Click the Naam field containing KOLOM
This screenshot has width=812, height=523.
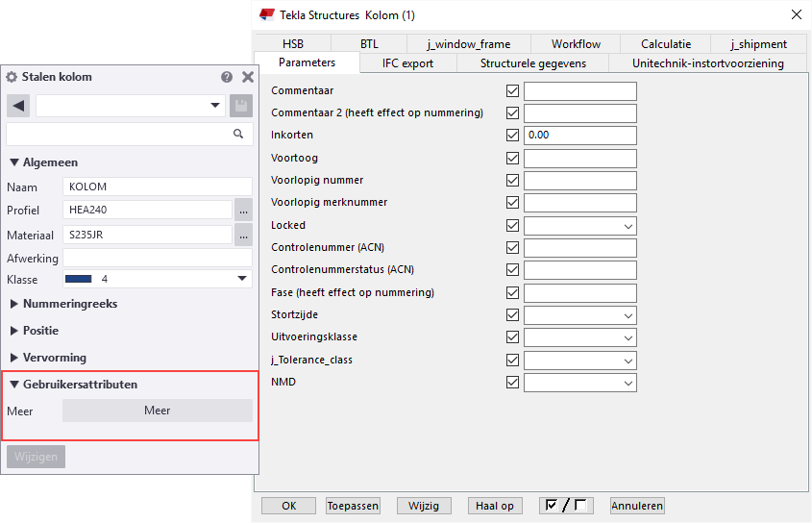point(158,187)
